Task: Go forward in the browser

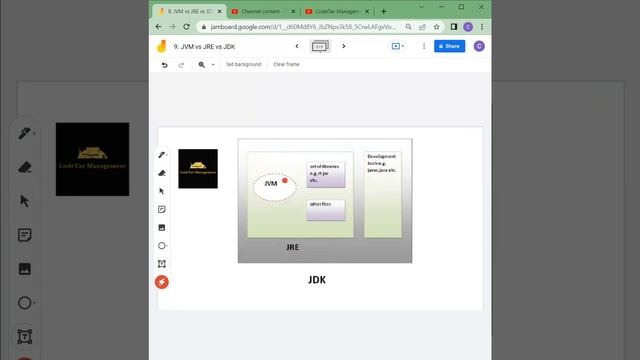Action: pos(172,27)
